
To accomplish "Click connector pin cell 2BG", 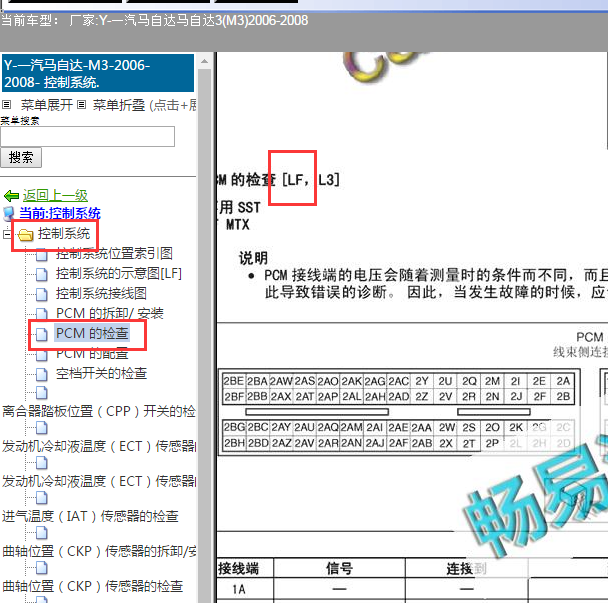I will pos(234,427).
